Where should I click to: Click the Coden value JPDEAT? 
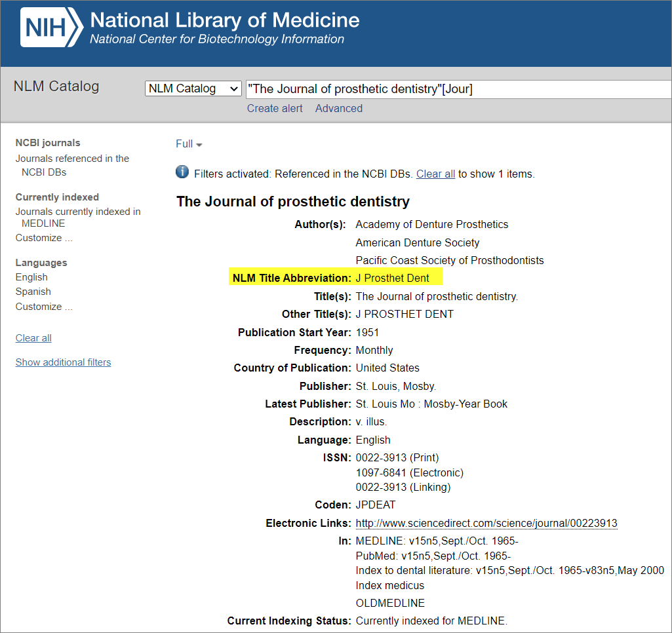click(376, 505)
